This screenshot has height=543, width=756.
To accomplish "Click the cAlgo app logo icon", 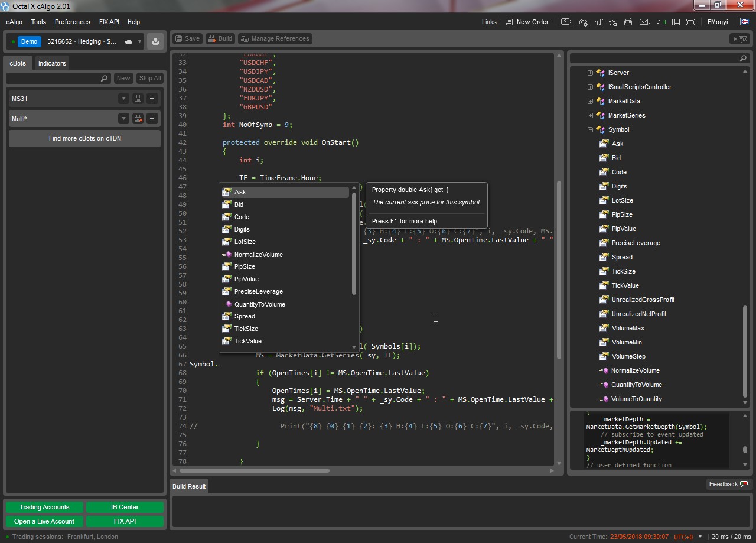I will [6, 6].
